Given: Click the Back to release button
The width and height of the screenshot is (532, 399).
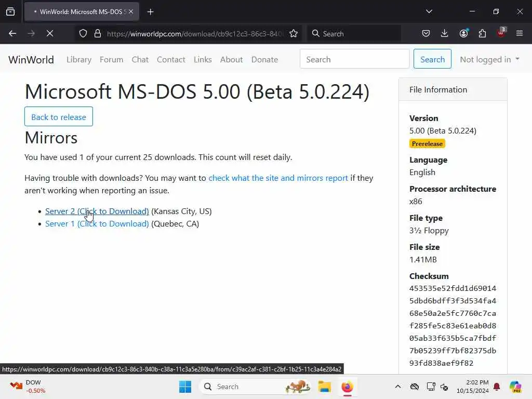Looking at the screenshot, I should coord(59,117).
